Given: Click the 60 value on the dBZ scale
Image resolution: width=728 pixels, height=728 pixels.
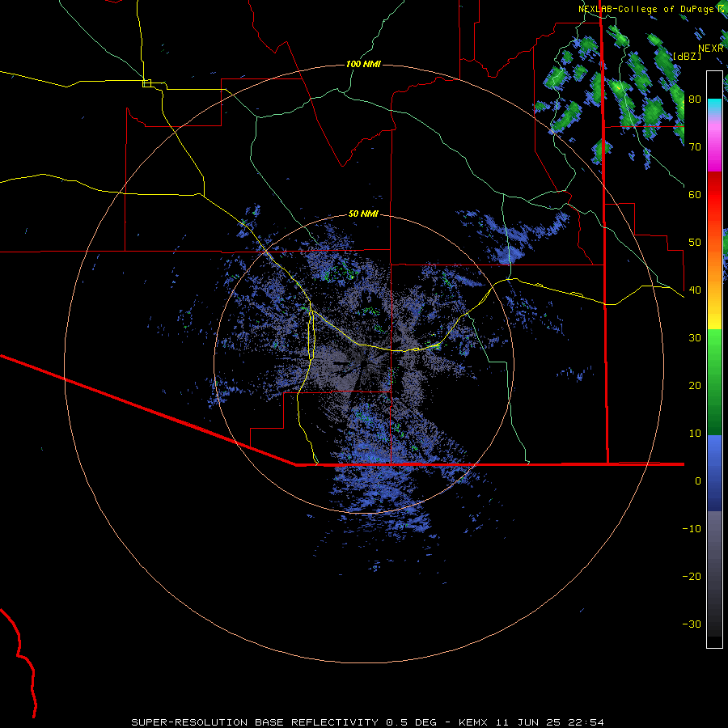Looking at the screenshot, I should point(695,194).
